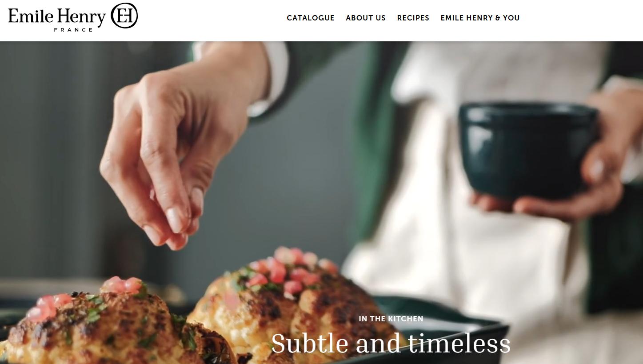
Task: Click the dark blue bowl in hero image
Action: tap(529, 149)
